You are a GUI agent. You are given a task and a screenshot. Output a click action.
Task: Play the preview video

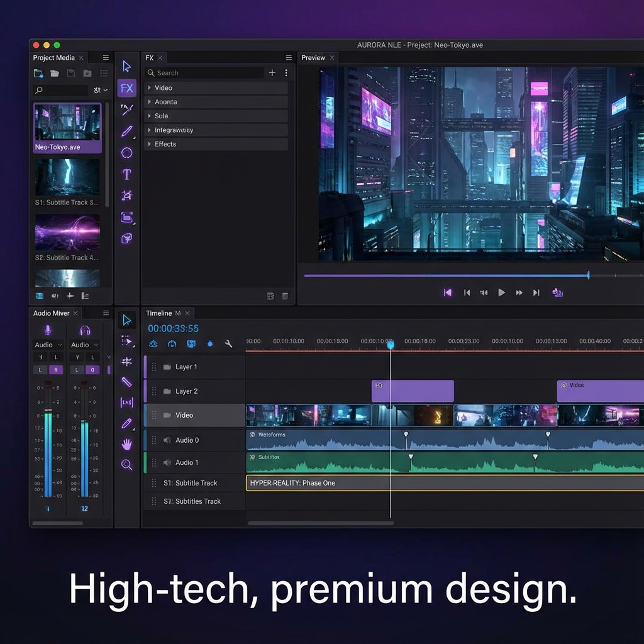tap(501, 292)
